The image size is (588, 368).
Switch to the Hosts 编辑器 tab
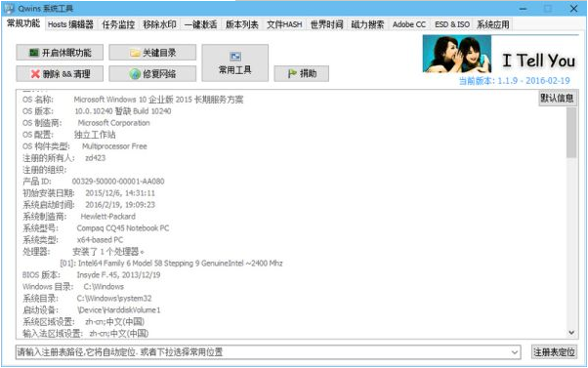point(70,24)
